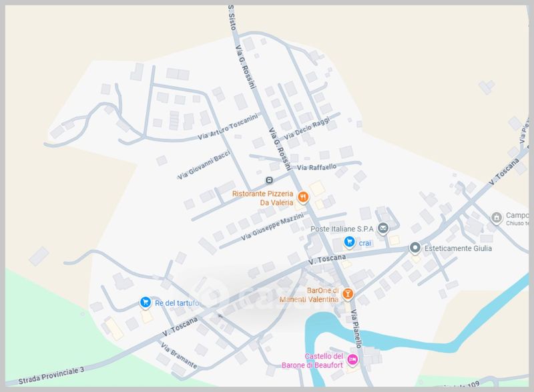Screen dimensions: 534x392
Task: Click the Via Arturo Toscanini street label
Action: pos(228,127)
